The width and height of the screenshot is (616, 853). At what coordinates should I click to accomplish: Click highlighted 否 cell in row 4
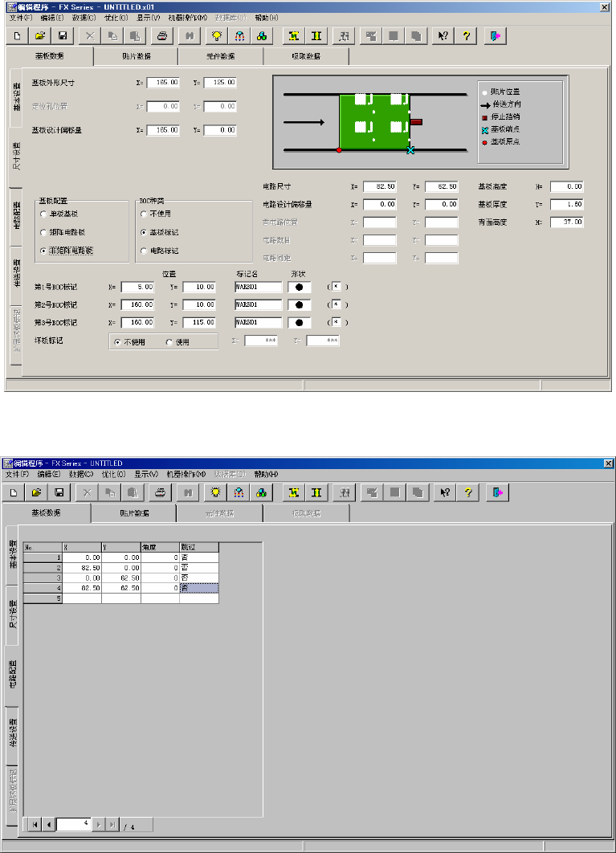tap(199, 588)
